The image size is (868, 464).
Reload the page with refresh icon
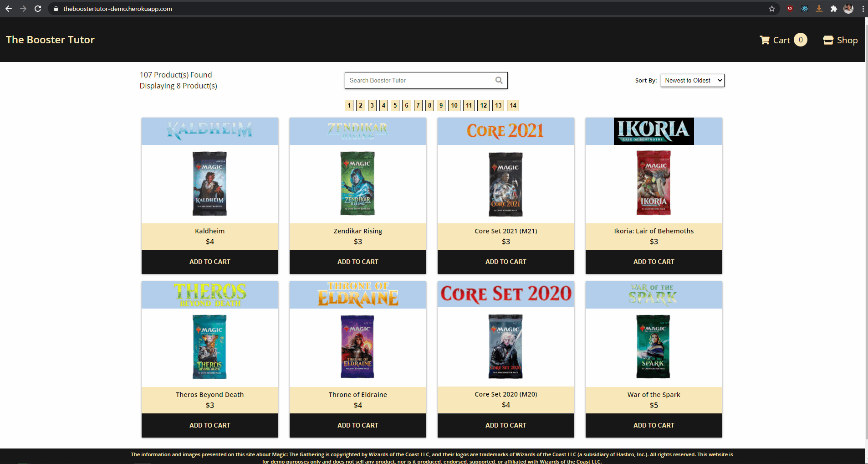pos(38,9)
